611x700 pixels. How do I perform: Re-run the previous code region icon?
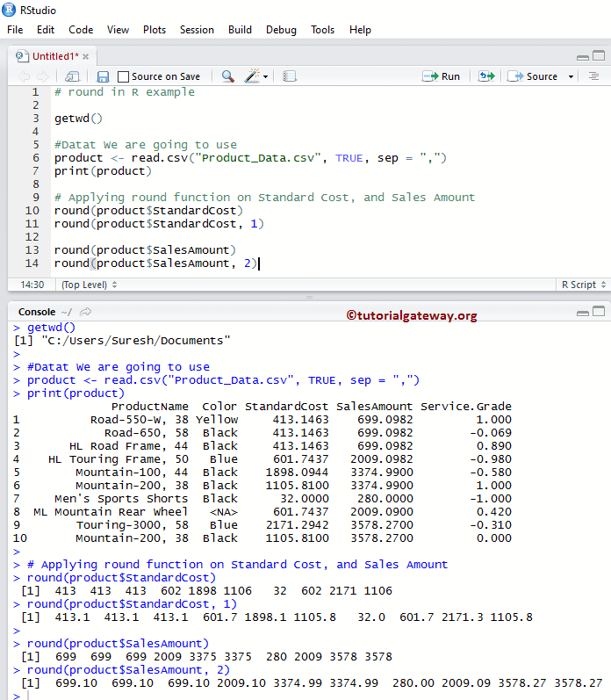click(x=486, y=76)
